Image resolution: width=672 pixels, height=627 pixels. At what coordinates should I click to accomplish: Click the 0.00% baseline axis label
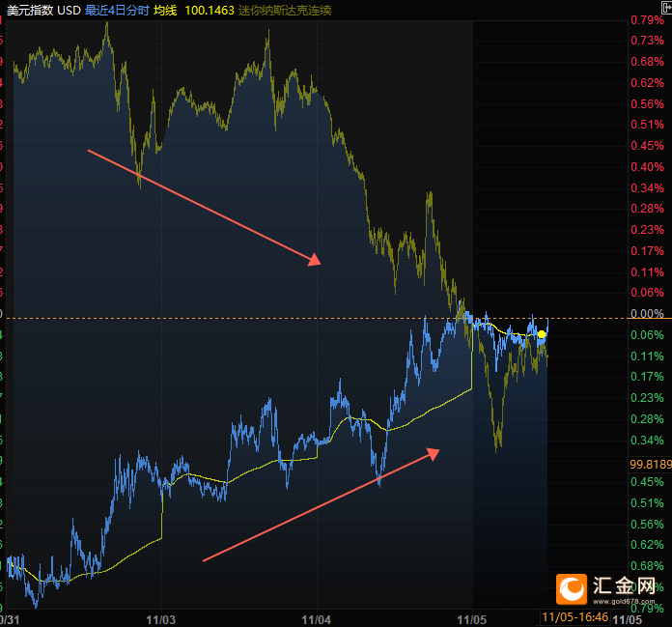(647, 313)
